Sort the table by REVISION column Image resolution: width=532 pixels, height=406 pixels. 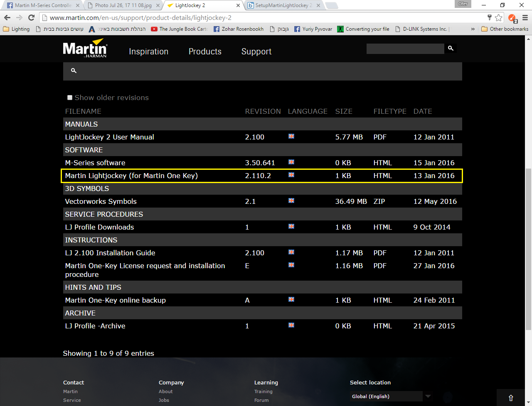[263, 111]
